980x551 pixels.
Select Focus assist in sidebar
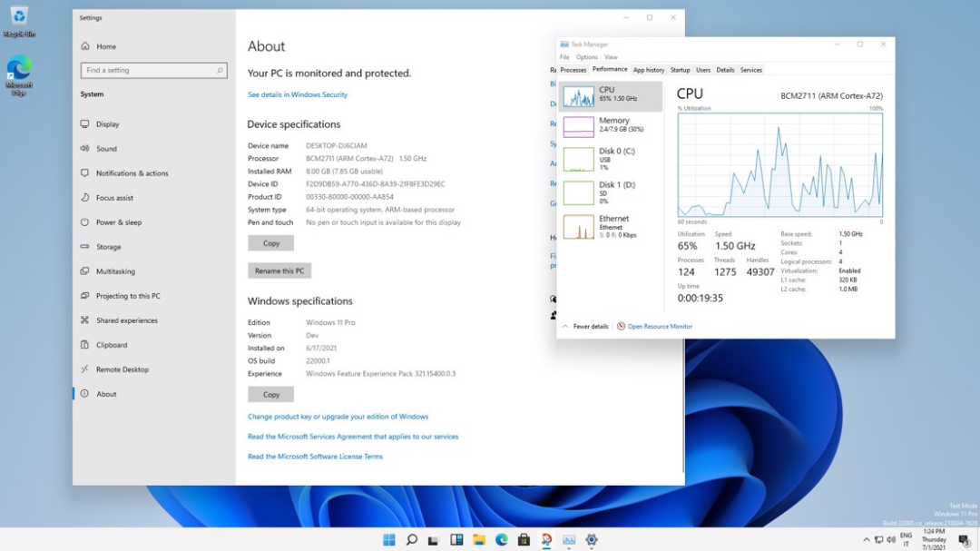[x=114, y=198]
